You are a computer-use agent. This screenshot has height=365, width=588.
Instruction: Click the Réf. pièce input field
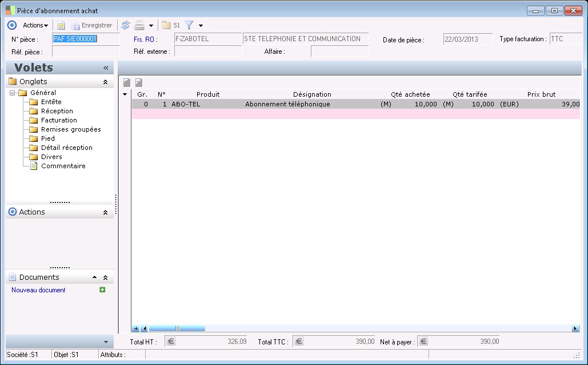[86, 51]
